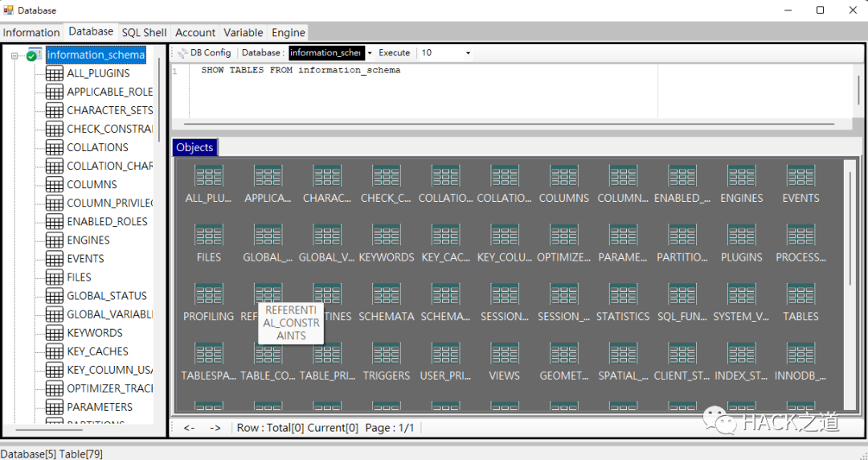Select GLOBAL_STATUS in the tree

[x=107, y=296]
